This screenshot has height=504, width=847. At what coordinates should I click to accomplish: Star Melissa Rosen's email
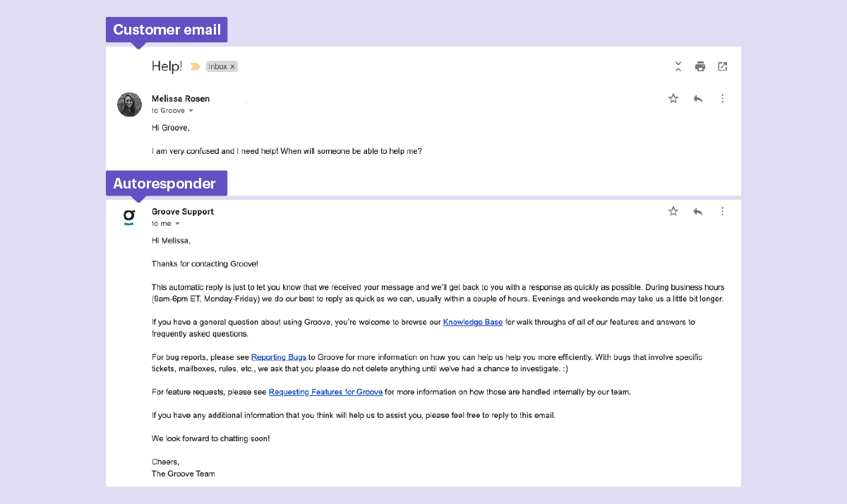coord(673,98)
